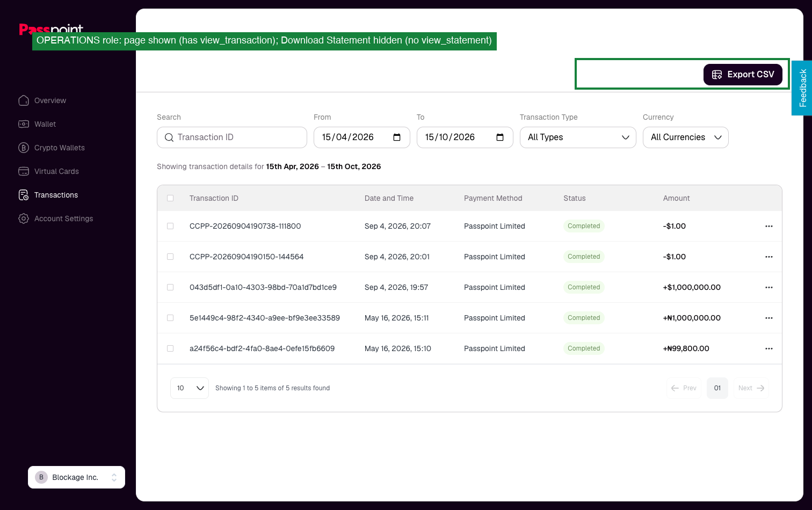Open actions menu for 5e1449c4 transaction row
Viewport: 812px width, 510px height.
tap(769, 318)
